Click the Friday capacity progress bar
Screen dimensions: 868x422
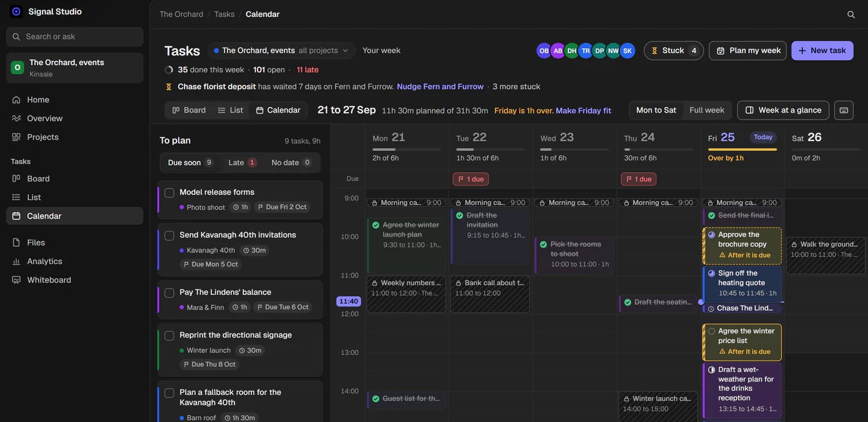[x=743, y=149]
